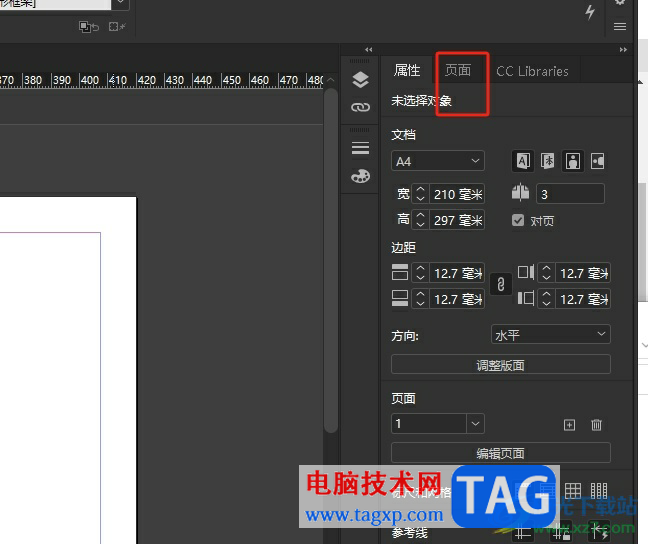The image size is (648, 544).
Task: Toggle the 对页 facing pages checkbox
Action: pyautogui.click(x=518, y=220)
